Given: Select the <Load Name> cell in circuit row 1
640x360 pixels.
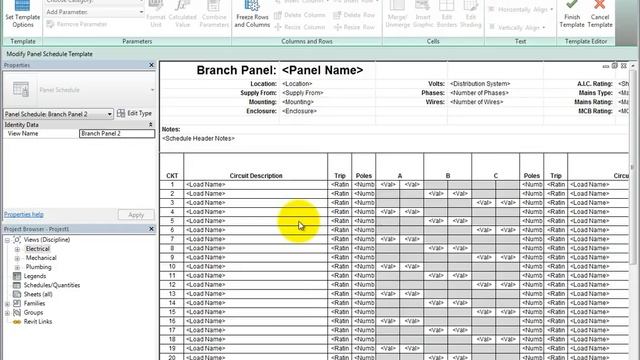Looking at the screenshot, I should coord(256,185).
